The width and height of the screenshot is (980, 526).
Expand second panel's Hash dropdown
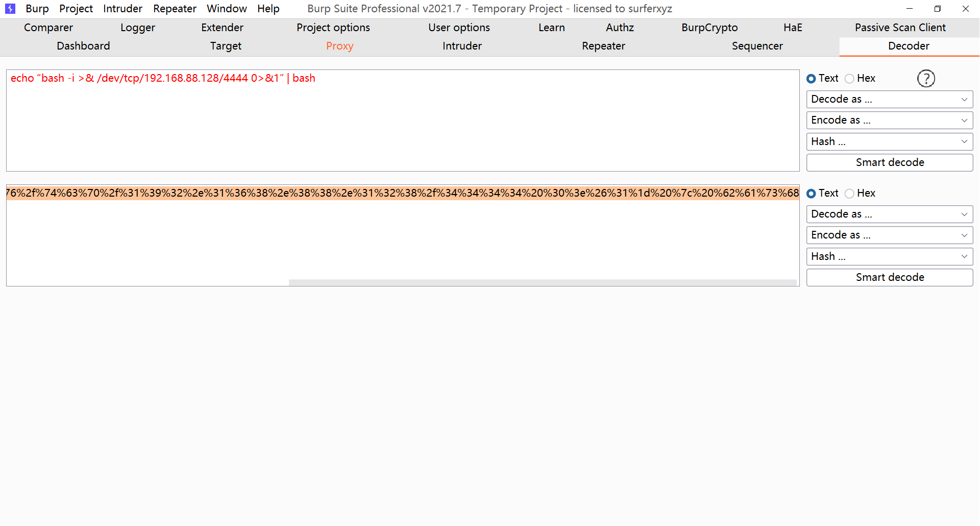click(x=890, y=256)
